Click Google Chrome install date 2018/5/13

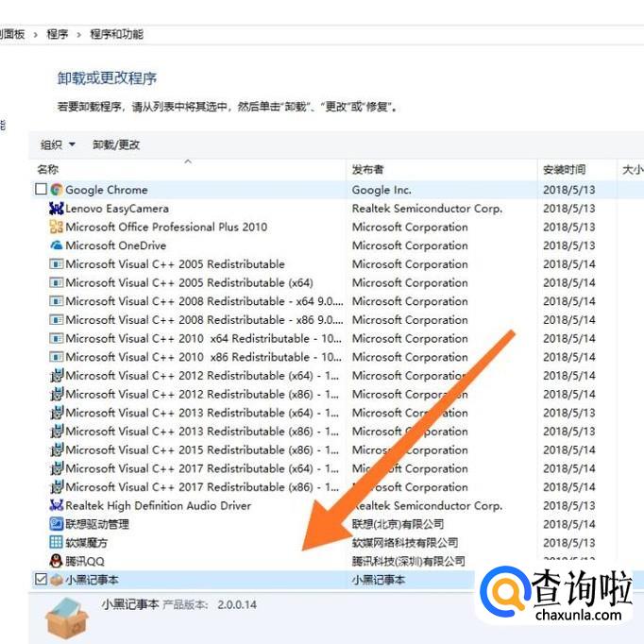click(x=568, y=190)
